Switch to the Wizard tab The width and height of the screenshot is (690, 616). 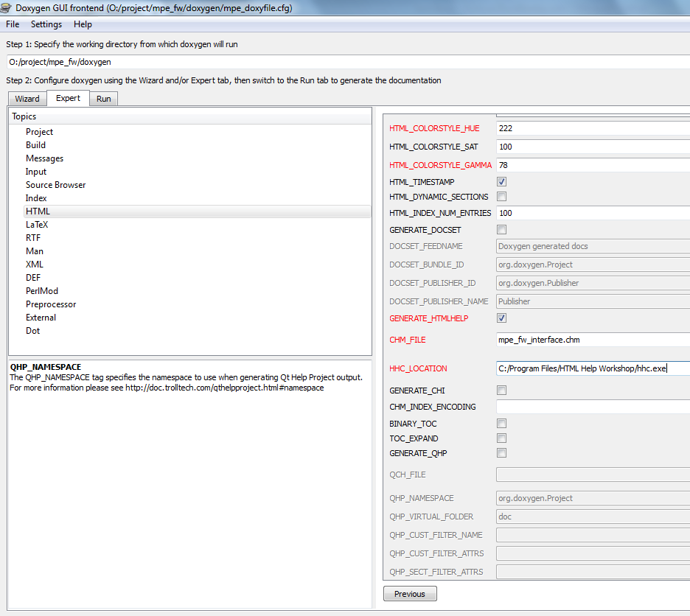point(27,99)
